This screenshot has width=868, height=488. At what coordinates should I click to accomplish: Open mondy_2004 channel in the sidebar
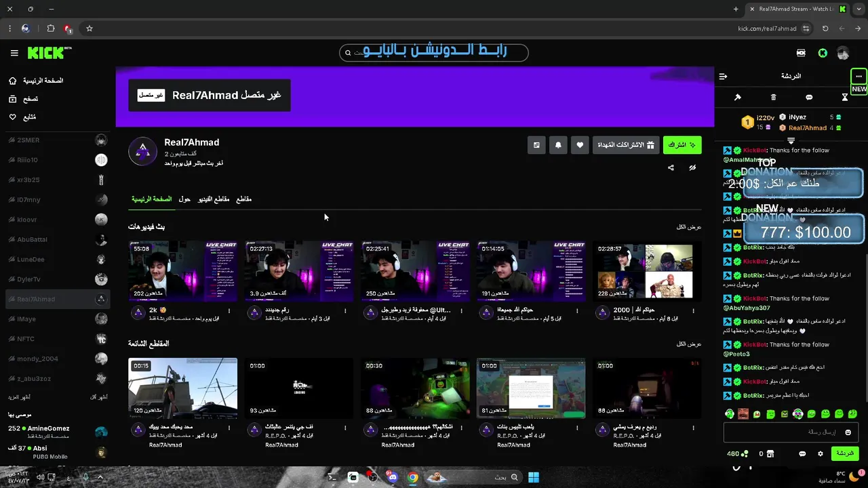pos(58,359)
